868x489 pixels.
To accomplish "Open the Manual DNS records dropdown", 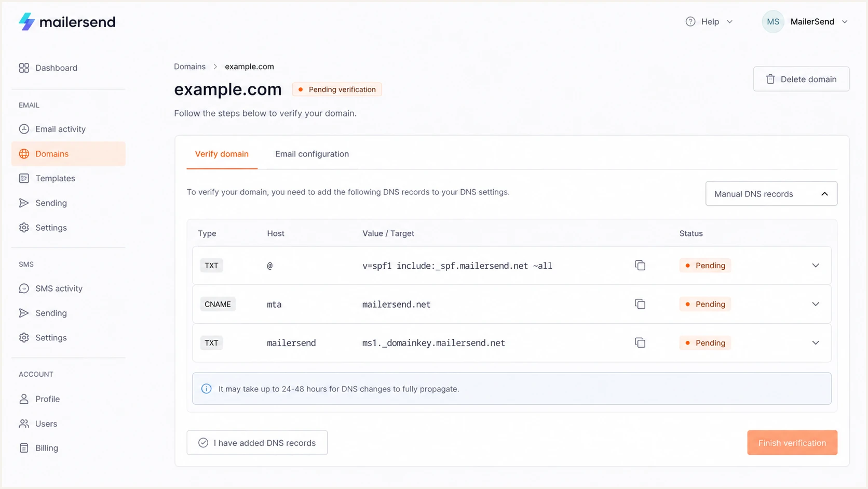I will tap(771, 194).
